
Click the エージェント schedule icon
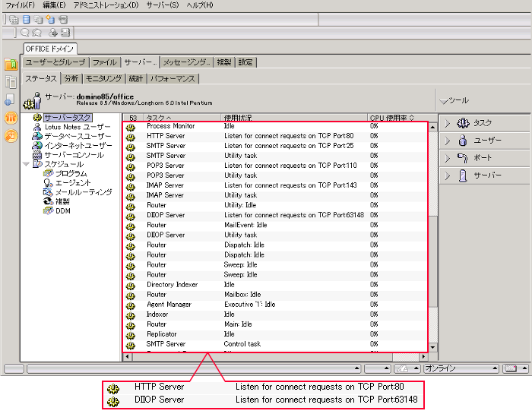48,183
